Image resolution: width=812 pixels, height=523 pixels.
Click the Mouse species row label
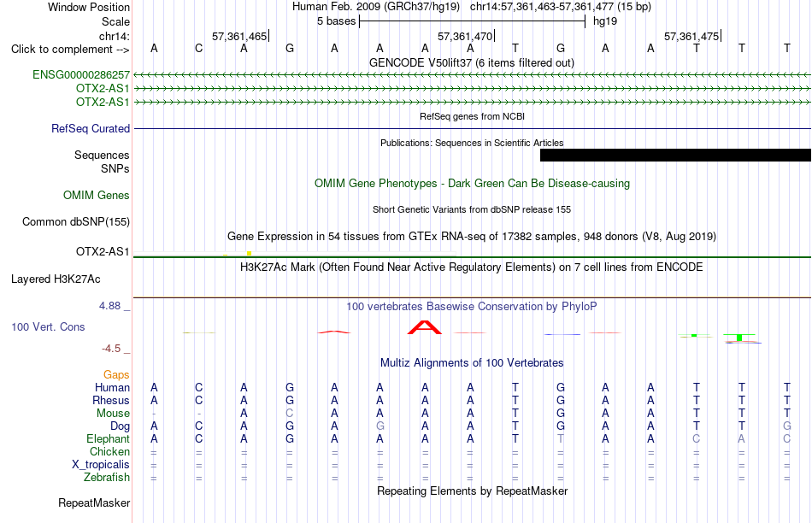[x=113, y=414]
